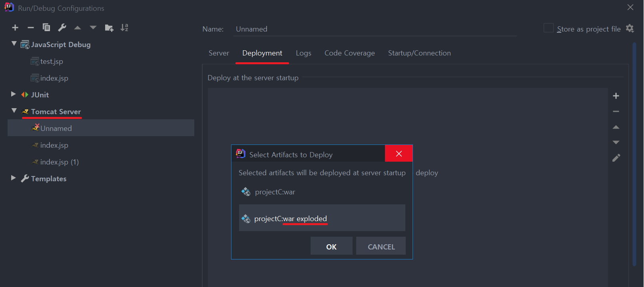Copy the selected configuration
This screenshot has height=287, width=644.
coord(46,28)
